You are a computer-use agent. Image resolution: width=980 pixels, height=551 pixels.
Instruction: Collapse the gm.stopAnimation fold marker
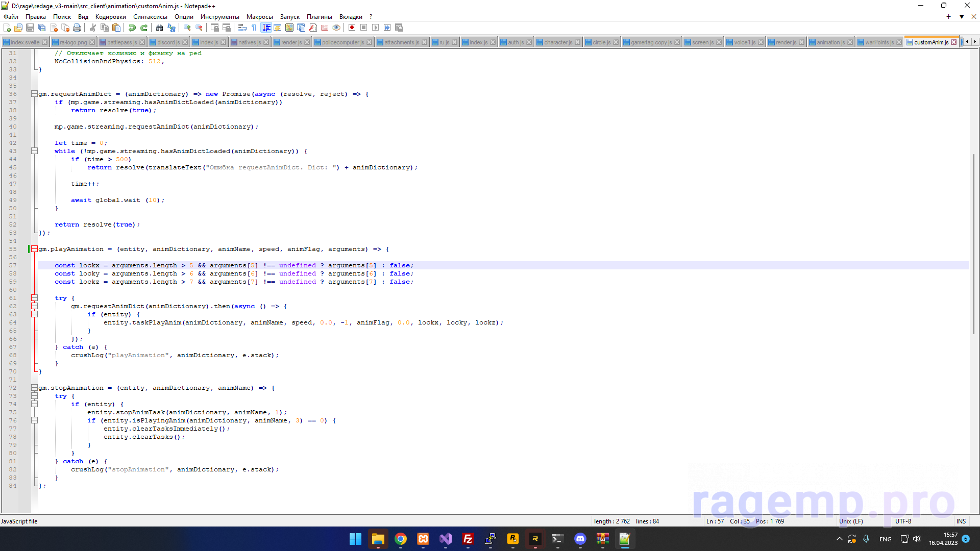[x=34, y=388]
